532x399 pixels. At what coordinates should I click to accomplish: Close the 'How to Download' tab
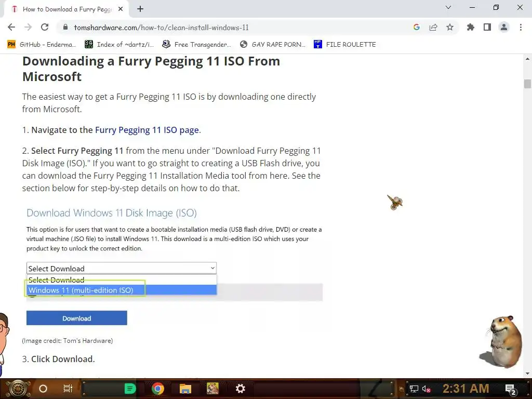[x=121, y=9]
